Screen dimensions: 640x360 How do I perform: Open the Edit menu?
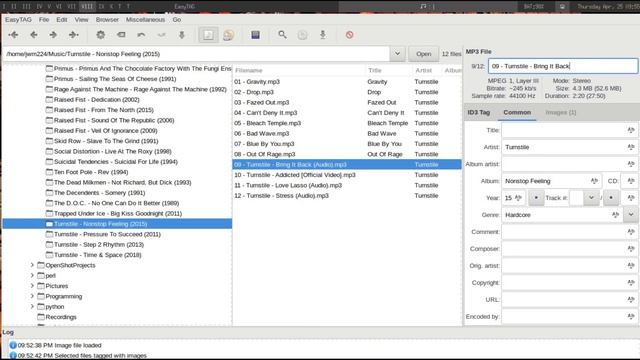click(x=62, y=20)
